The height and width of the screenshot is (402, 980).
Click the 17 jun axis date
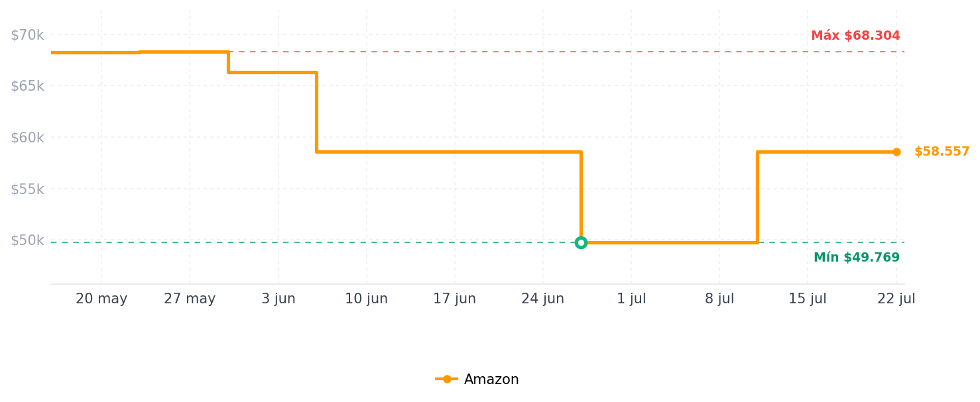coord(454,299)
